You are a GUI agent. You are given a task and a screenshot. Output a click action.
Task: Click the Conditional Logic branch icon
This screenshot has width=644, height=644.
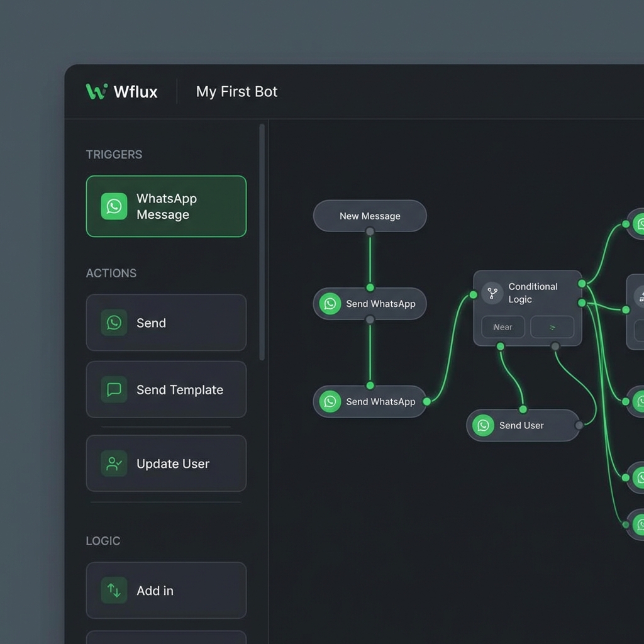[x=492, y=293]
